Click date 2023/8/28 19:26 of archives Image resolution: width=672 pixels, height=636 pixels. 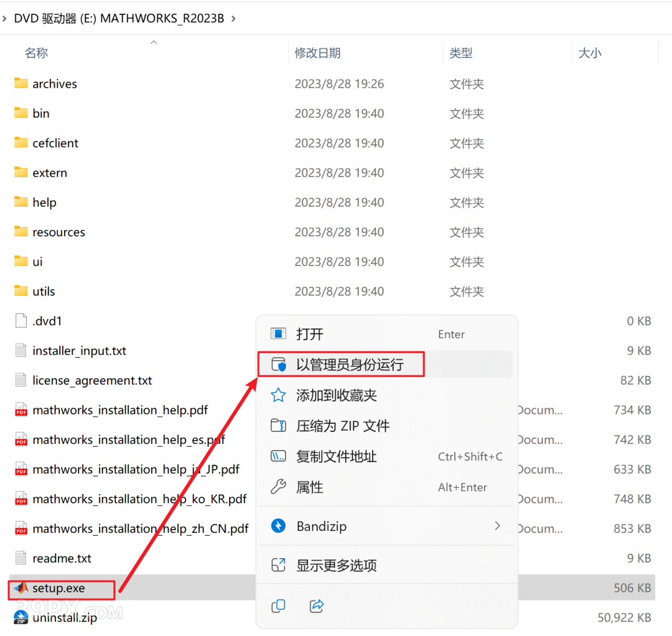pyautogui.click(x=339, y=83)
